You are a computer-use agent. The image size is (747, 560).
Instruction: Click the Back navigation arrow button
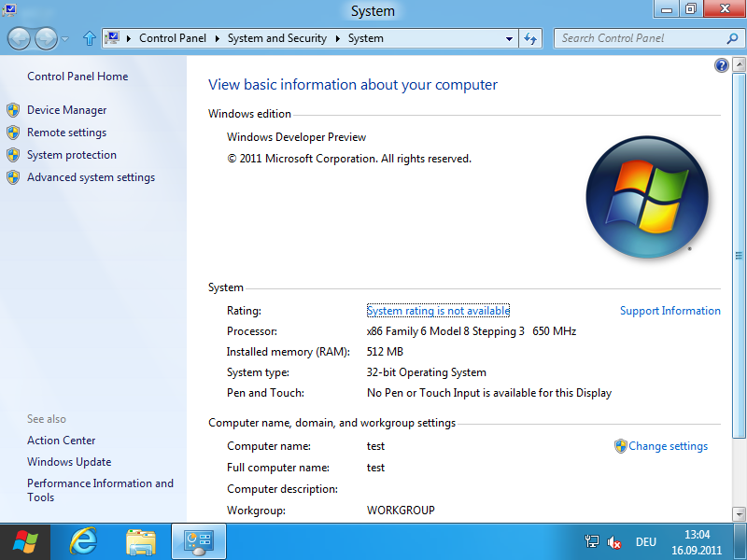pyautogui.click(x=20, y=39)
